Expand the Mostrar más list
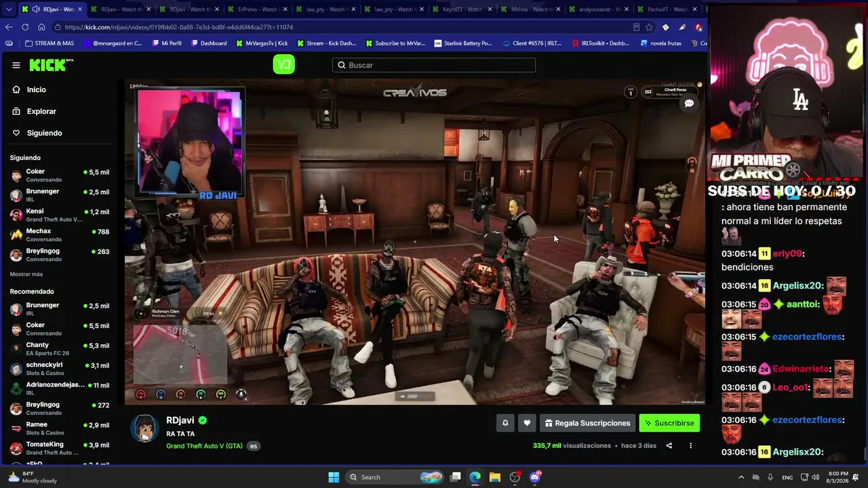 [26, 274]
